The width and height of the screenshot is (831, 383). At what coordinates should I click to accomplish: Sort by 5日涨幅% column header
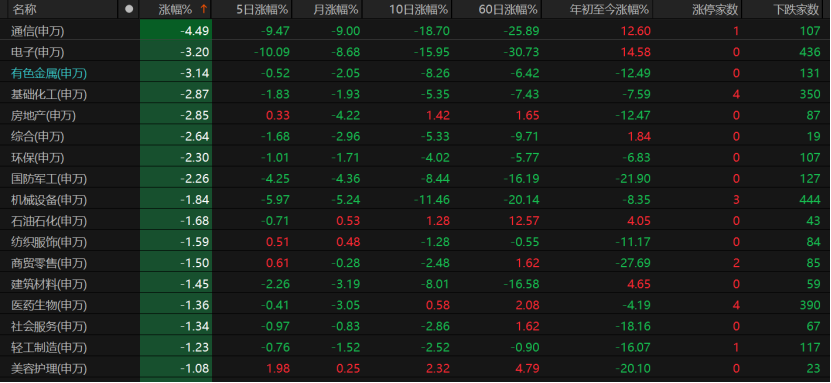coord(262,9)
